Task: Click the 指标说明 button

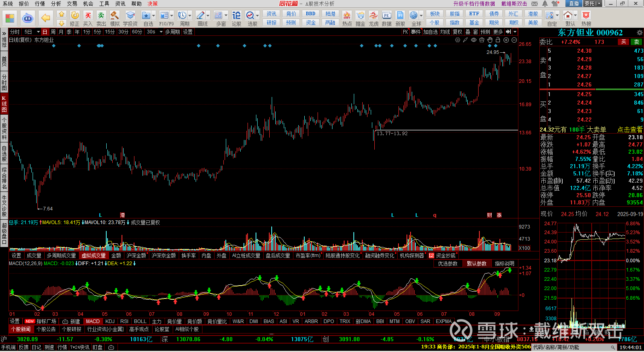Action: (505, 263)
